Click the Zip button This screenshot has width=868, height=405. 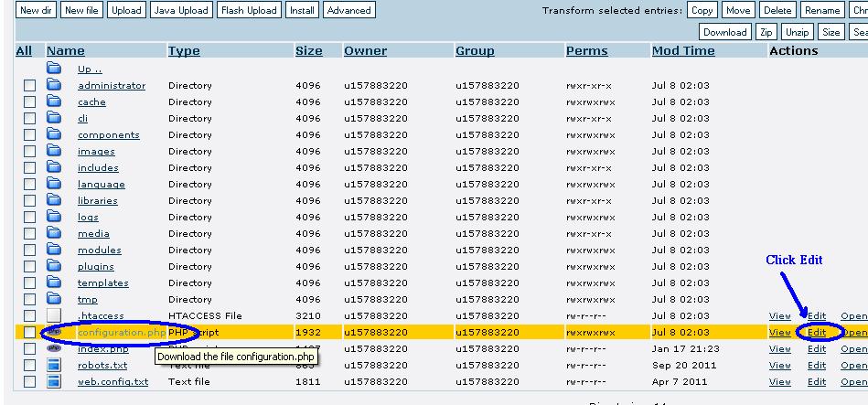[766, 32]
